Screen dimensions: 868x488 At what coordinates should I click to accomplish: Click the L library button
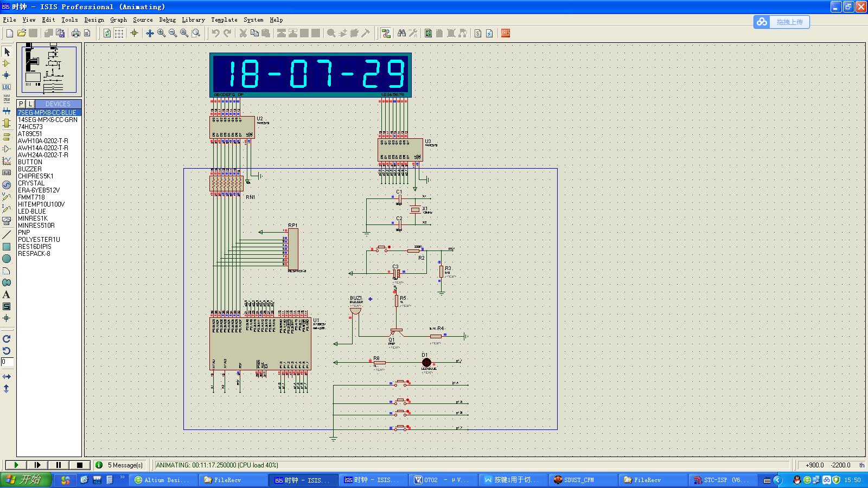pos(30,104)
